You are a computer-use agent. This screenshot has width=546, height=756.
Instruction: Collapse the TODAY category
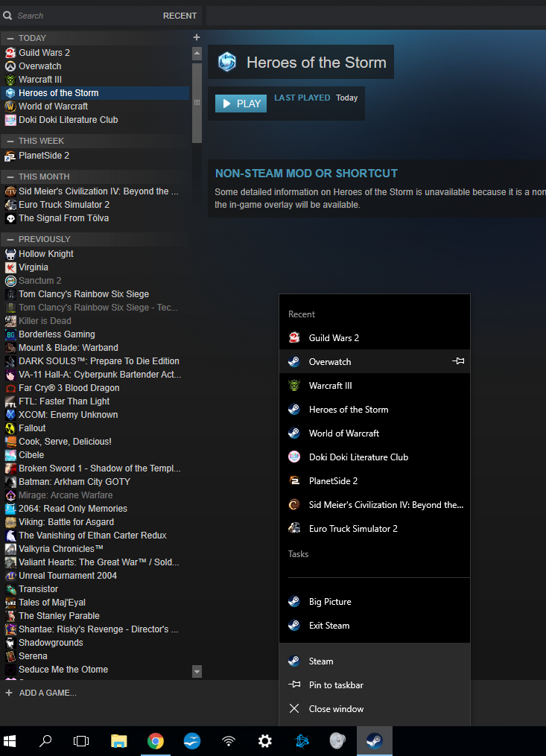pos(10,38)
